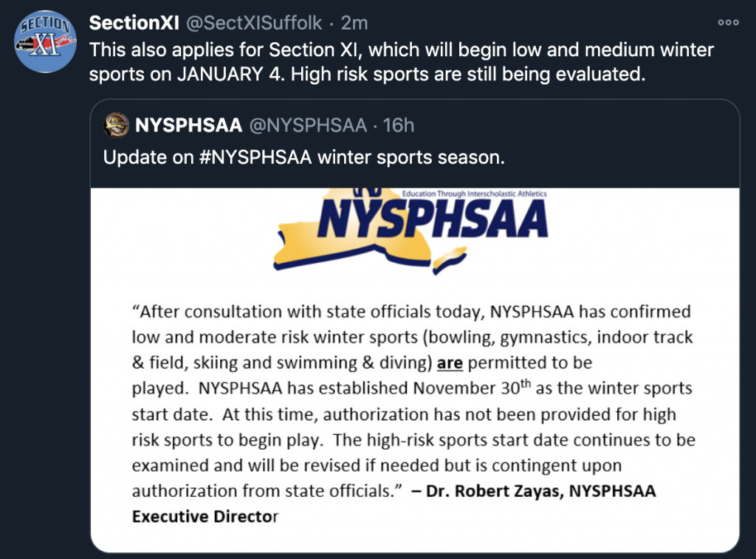This screenshot has height=559, width=756.
Task: Select the SectionXI display name
Action: tap(134, 23)
